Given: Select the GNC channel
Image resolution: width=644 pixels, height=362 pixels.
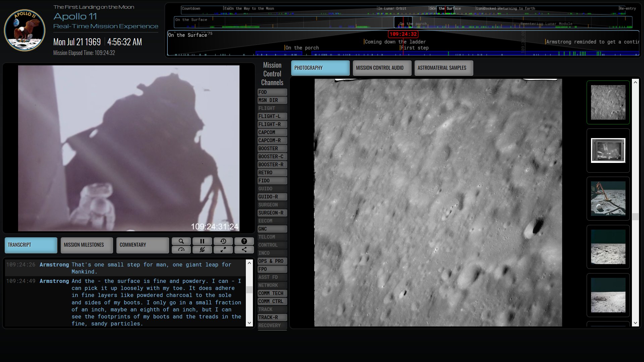Looking at the screenshot, I should pyautogui.click(x=272, y=229).
